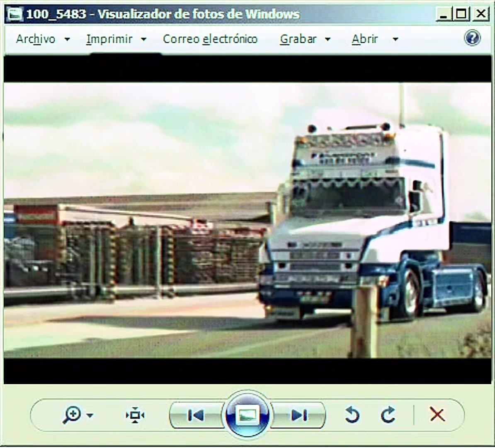Expand the Imprimir dropdown arrow
Image resolution: width=495 pixels, height=448 pixels.
(x=143, y=39)
